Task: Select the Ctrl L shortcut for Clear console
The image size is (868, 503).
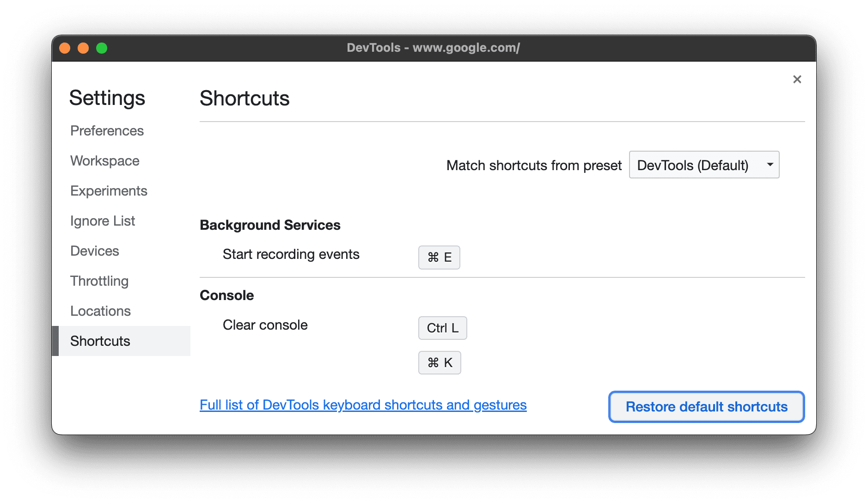Action: point(442,328)
